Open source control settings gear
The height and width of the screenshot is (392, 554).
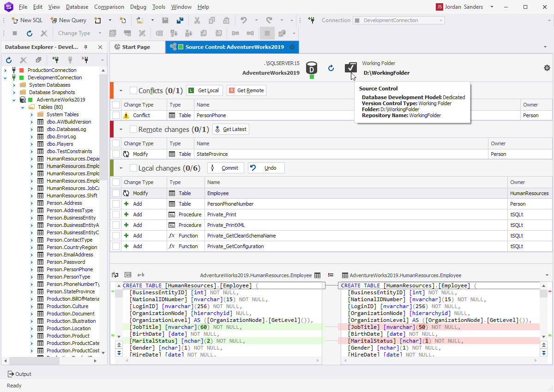pos(547,68)
